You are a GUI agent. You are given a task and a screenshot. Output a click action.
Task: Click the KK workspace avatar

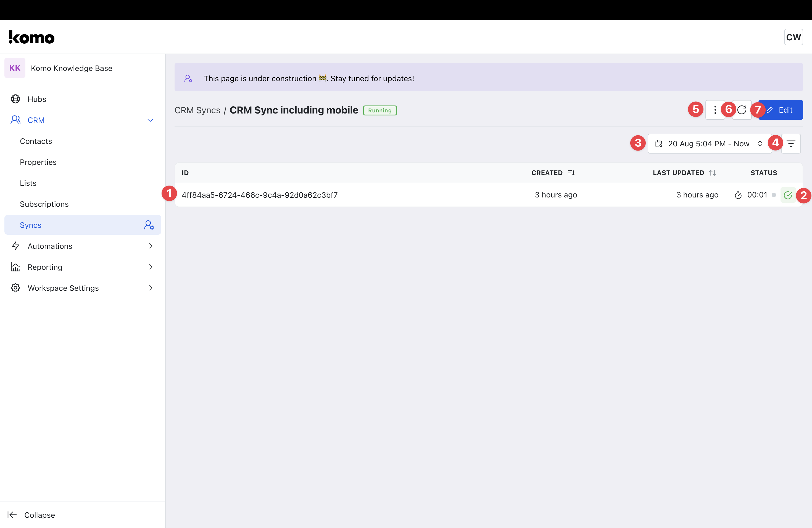pos(15,68)
